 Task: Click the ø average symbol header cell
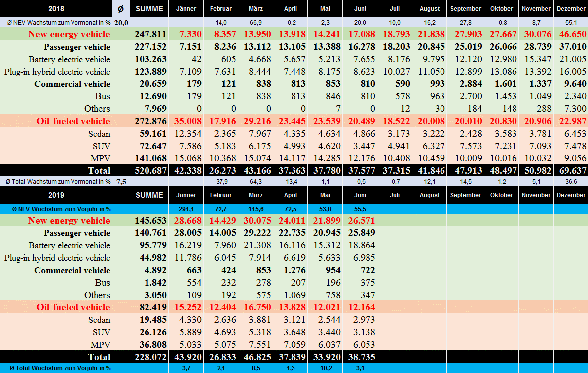[121, 8]
